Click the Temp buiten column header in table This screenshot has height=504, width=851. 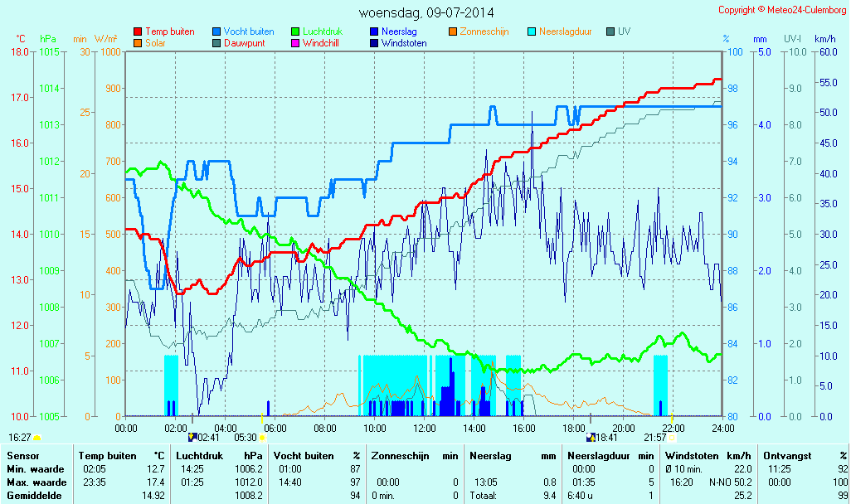[107, 455]
